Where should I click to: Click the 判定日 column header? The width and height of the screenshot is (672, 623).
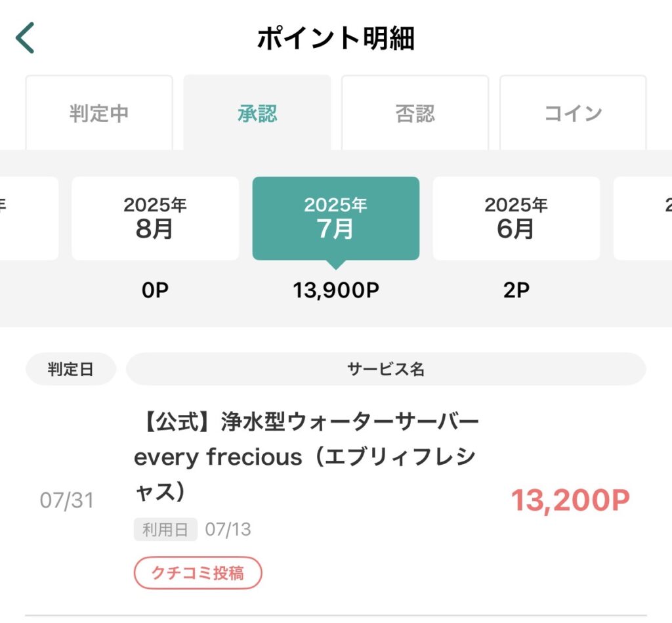point(71,370)
